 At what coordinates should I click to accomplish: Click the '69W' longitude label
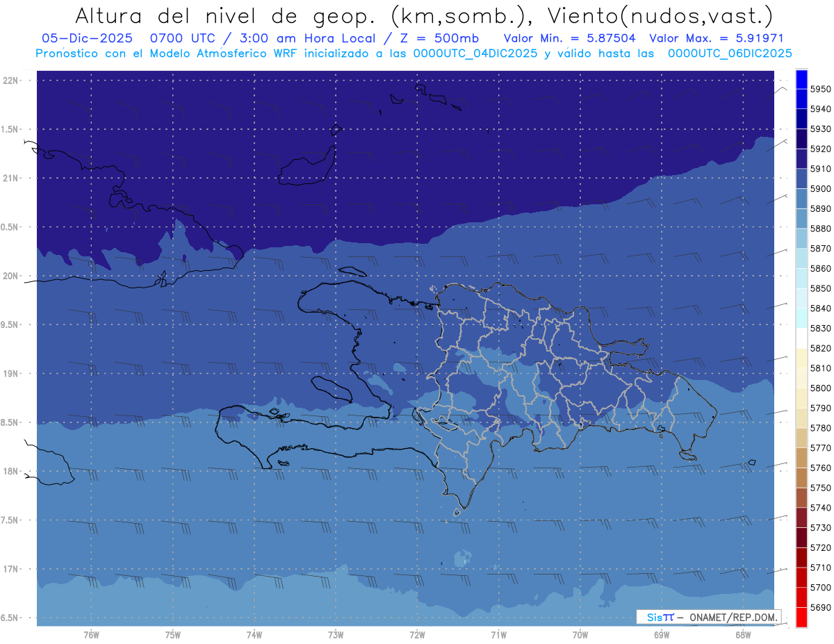[662, 634]
